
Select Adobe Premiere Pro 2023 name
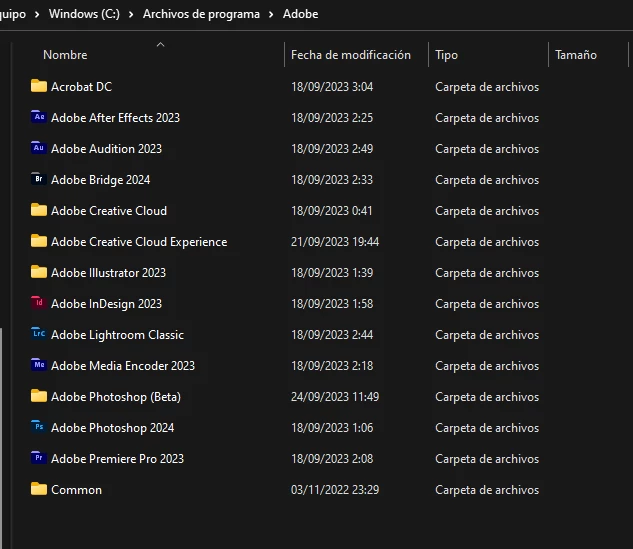click(117, 459)
